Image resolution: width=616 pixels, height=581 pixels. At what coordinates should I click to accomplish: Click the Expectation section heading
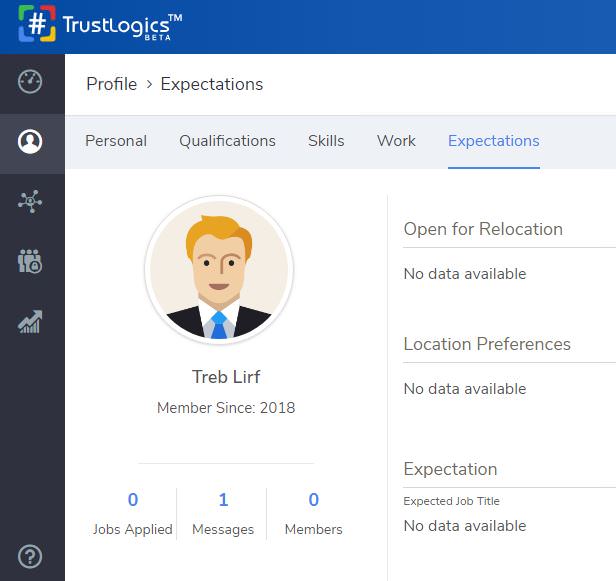[450, 469]
